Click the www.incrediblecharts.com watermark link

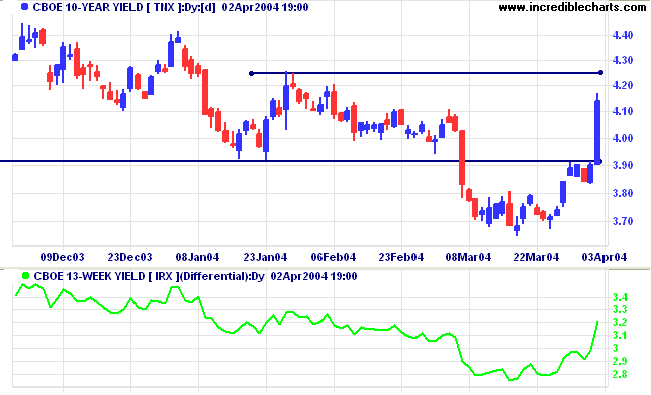tap(572, 7)
